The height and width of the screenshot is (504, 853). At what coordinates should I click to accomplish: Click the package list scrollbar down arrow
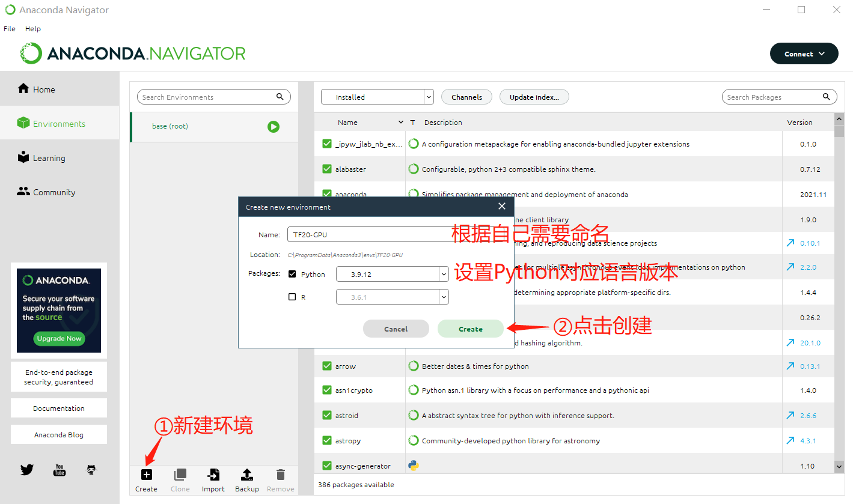coord(839,466)
